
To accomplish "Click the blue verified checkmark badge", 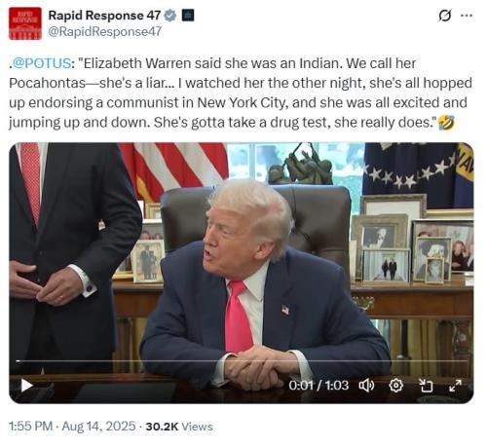I will 169,16.
